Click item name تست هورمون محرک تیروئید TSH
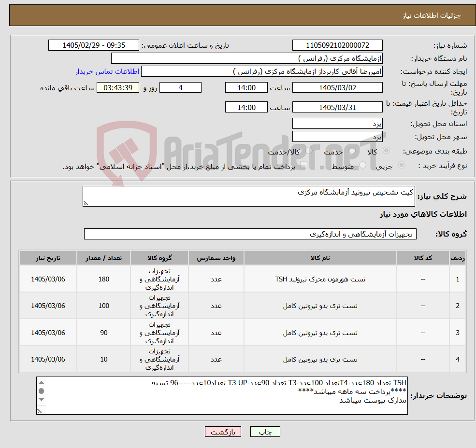 tap(320, 279)
